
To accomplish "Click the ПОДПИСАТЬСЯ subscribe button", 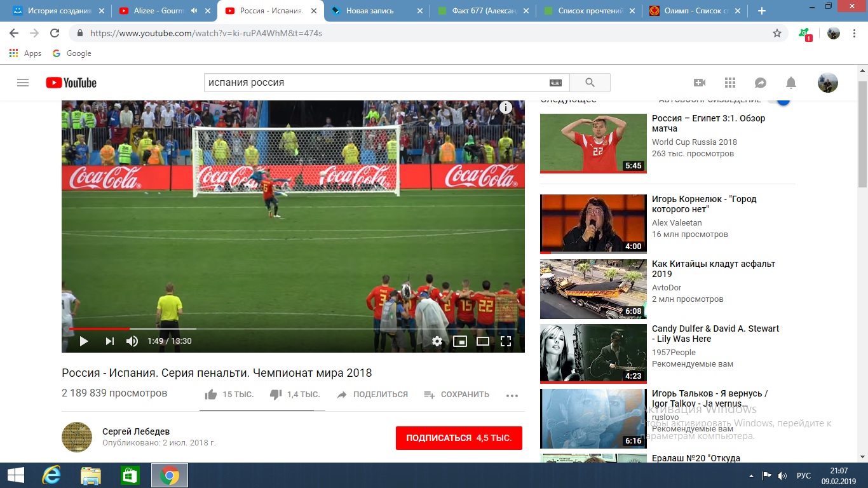I will [x=459, y=438].
